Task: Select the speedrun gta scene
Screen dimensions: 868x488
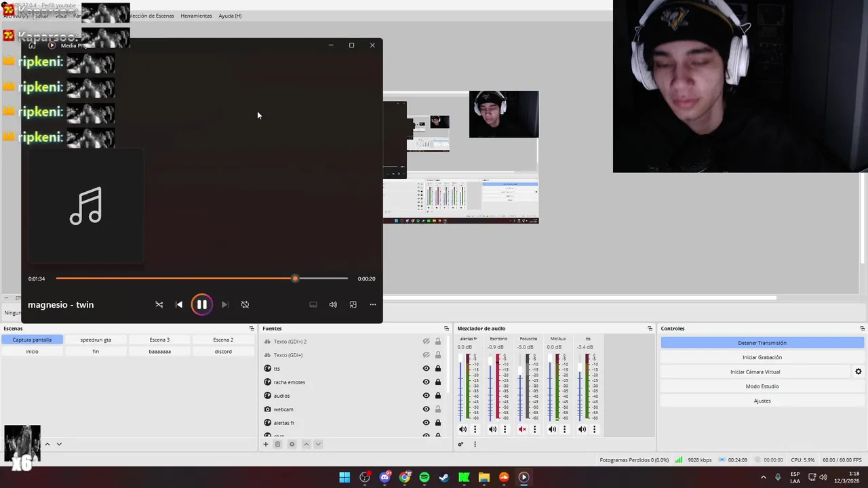Action: coord(96,340)
